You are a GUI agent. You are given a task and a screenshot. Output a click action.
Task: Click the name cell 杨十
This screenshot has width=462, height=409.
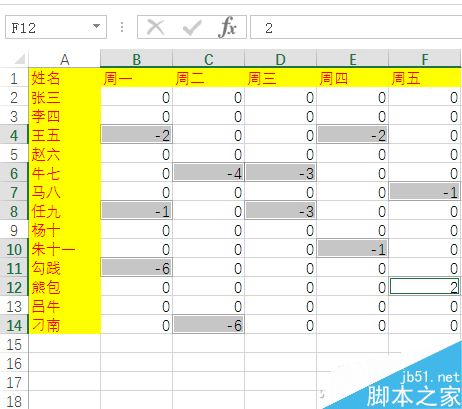coord(64,230)
